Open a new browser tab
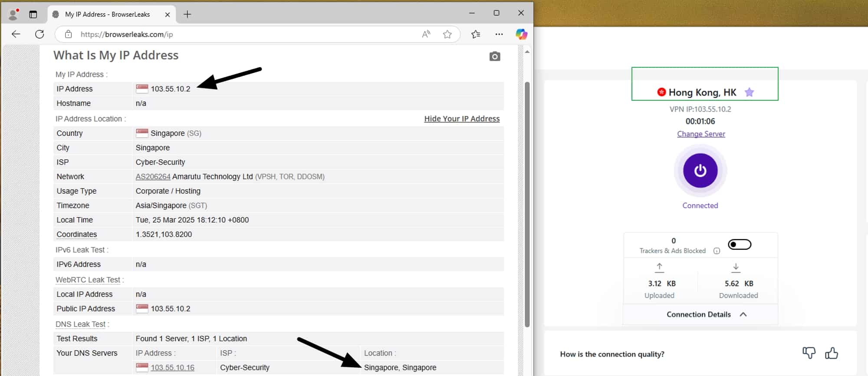Image resolution: width=868 pixels, height=376 pixels. point(187,14)
